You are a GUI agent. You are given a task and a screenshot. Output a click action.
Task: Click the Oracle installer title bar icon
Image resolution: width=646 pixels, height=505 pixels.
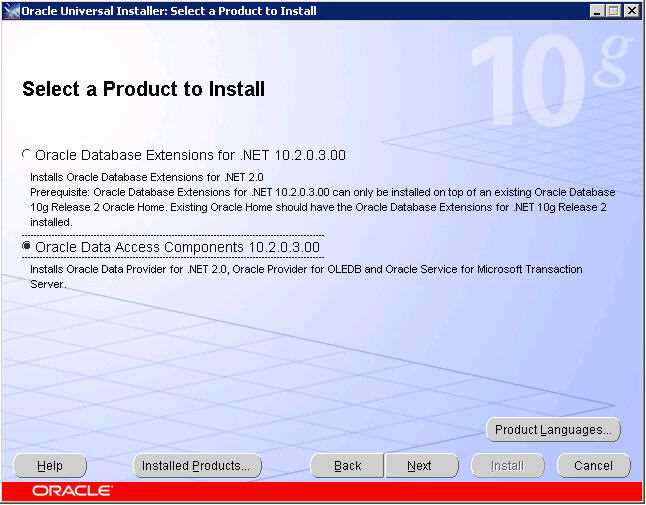point(11,11)
